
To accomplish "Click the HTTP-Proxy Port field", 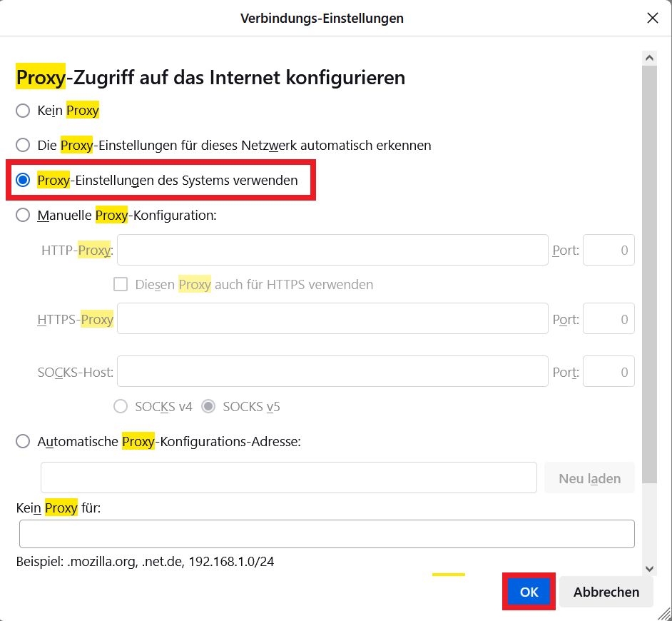I will [x=609, y=250].
